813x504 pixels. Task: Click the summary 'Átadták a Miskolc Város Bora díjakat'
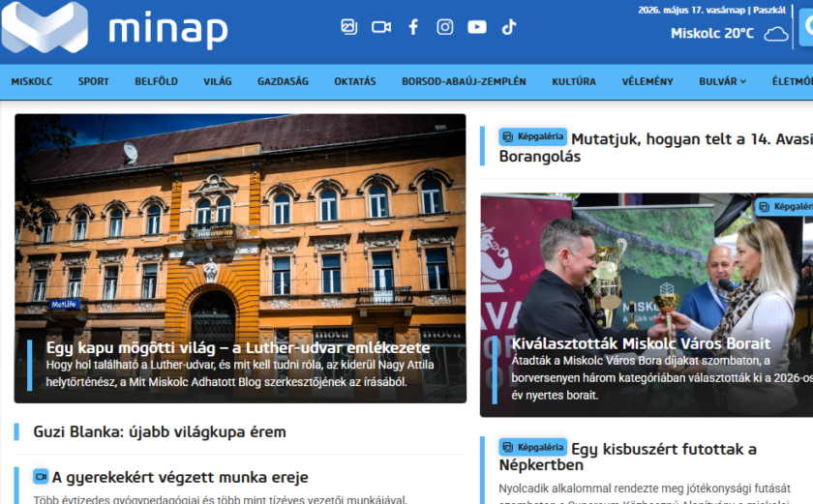click(662, 377)
